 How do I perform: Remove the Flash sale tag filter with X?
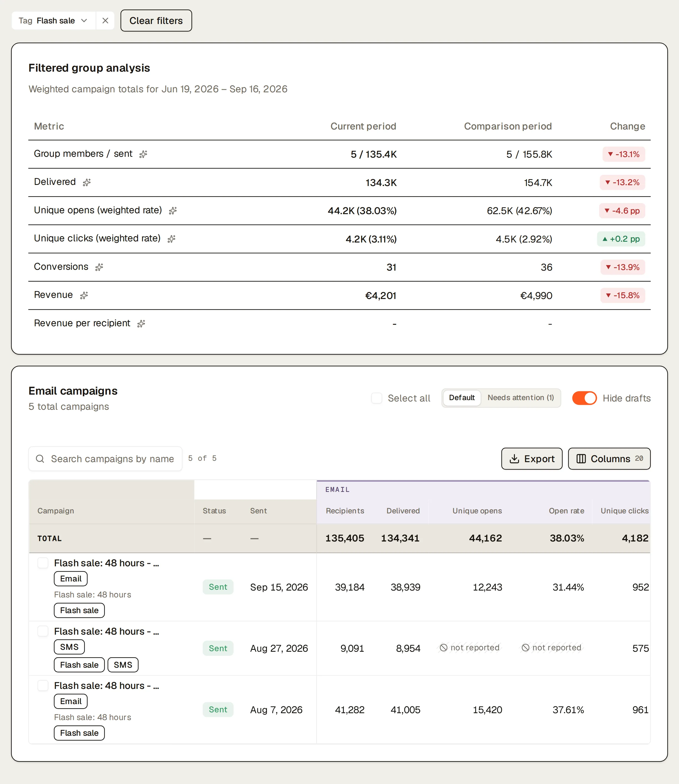(x=105, y=20)
